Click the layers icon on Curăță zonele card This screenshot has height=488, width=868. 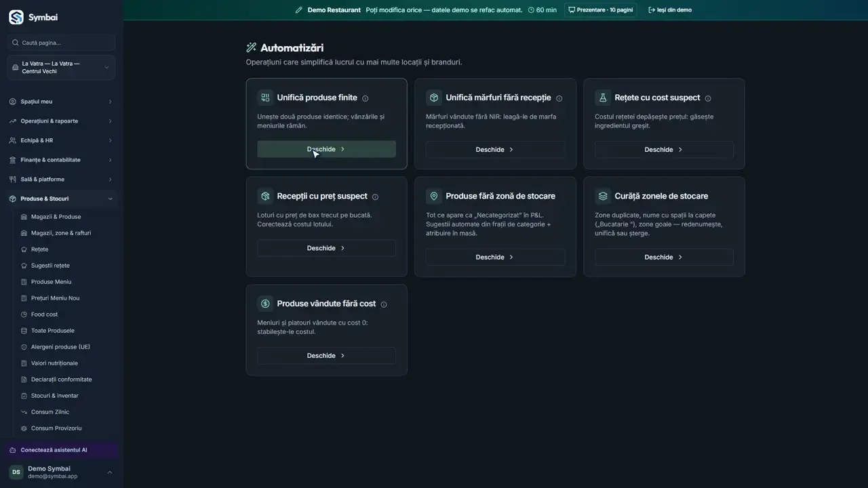(603, 197)
